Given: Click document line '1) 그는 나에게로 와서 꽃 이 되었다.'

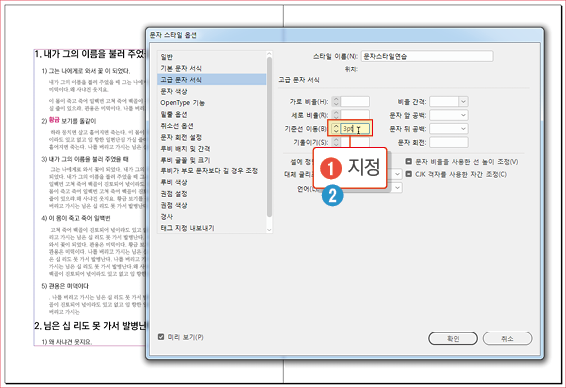Looking at the screenshot, I should coord(86,71).
